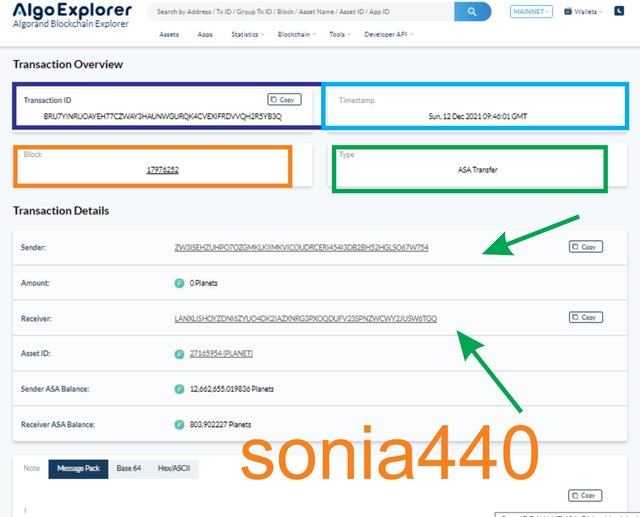The image size is (640, 517).
Task: Select timestamp Sun, 12 Dec 2021 09:46:01 GMT
Action: point(478,116)
